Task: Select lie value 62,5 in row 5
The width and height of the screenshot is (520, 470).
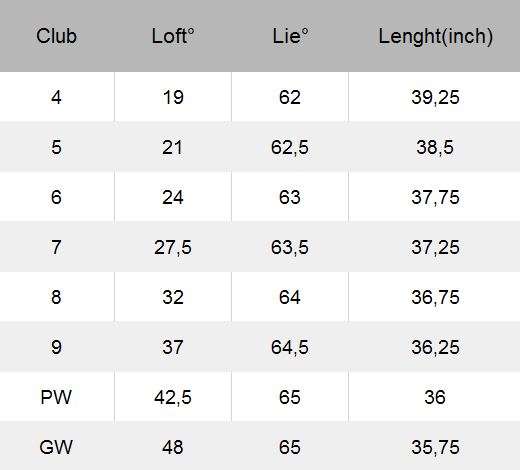Action: pos(290,148)
